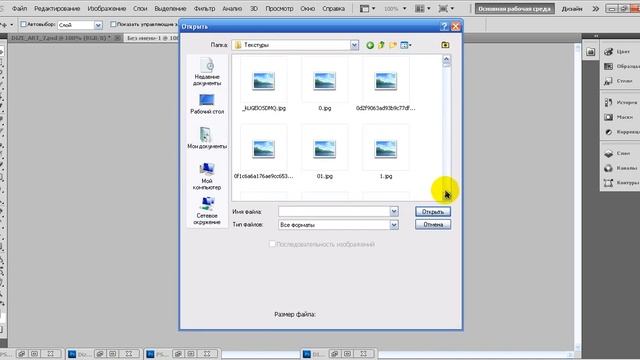The height and width of the screenshot is (360, 640).
Task: Open the Образцы panel
Action: [621, 66]
